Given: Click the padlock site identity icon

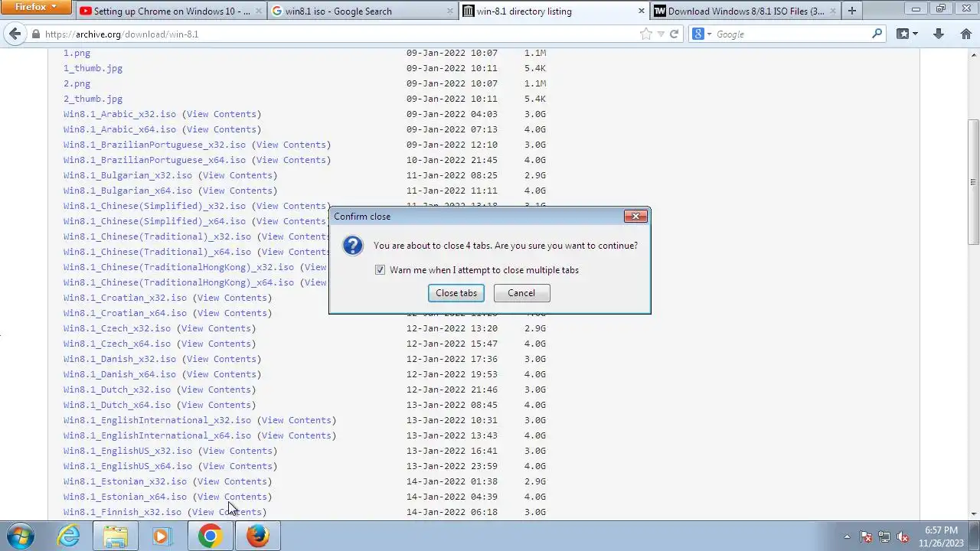Looking at the screenshot, I should click(x=36, y=34).
